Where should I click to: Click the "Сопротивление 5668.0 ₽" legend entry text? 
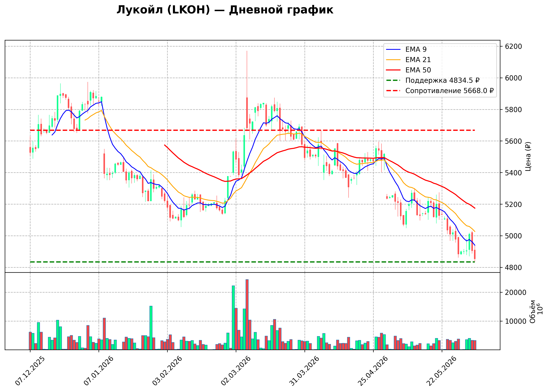tap(450, 91)
